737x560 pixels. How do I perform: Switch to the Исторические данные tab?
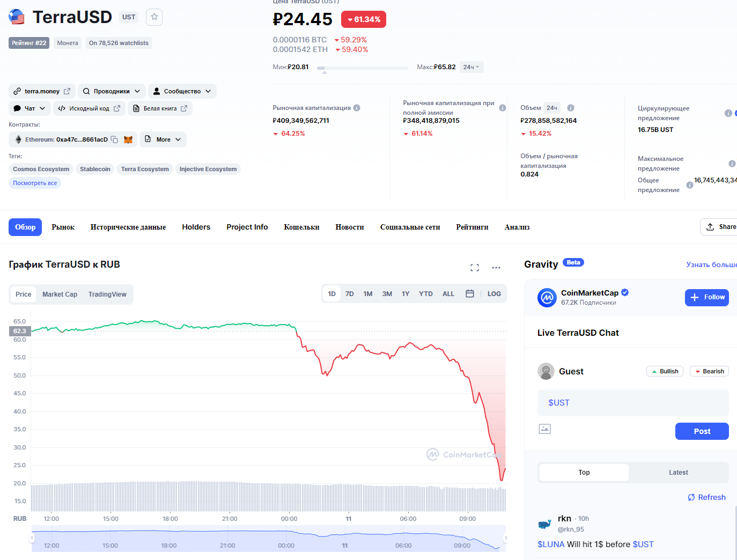128,227
